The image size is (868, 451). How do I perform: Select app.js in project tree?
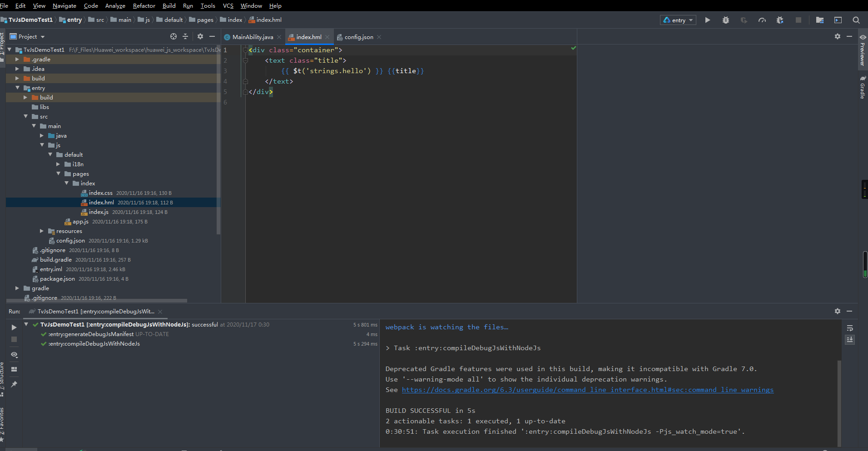(80, 222)
